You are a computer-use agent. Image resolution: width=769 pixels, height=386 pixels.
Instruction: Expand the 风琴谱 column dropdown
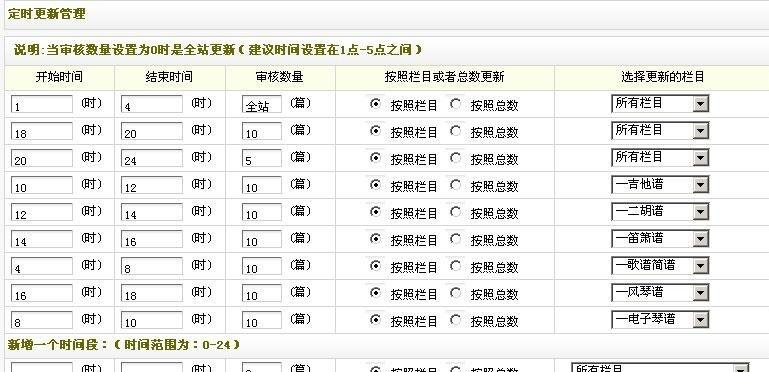tap(660, 292)
